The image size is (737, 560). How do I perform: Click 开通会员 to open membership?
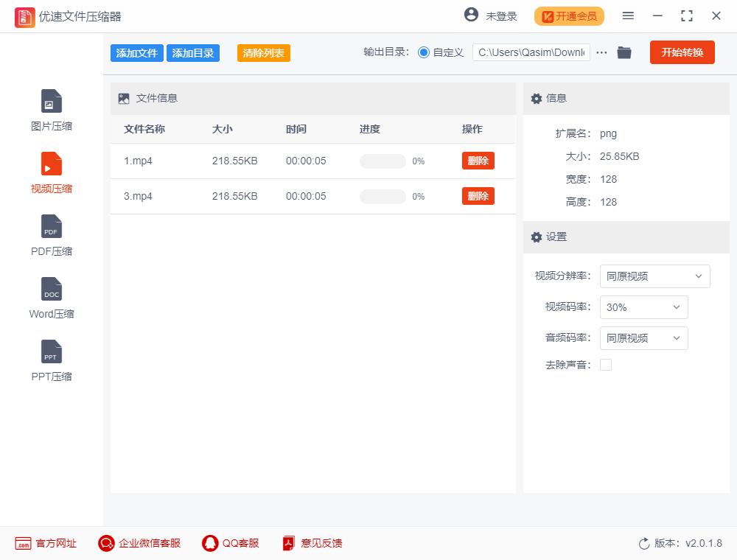(x=569, y=15)
